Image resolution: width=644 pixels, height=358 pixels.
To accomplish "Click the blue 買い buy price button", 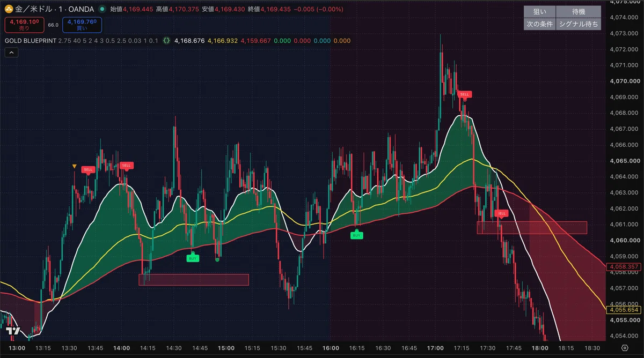I will (82, 25).
